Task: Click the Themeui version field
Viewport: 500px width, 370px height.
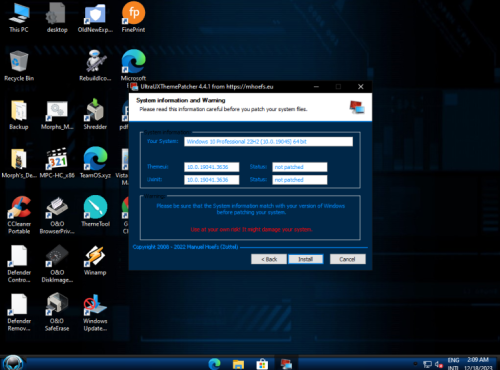Action: click(x=212, y=167)
